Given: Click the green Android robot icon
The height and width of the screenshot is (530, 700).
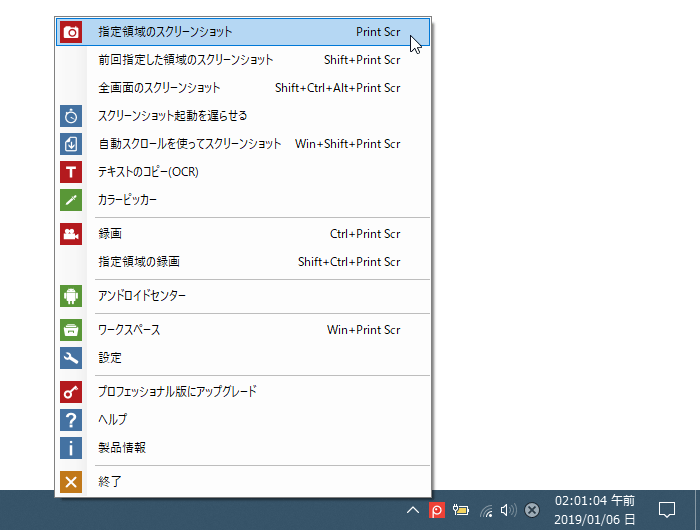Looking at the screenshot, I should [x=71, y=296].
